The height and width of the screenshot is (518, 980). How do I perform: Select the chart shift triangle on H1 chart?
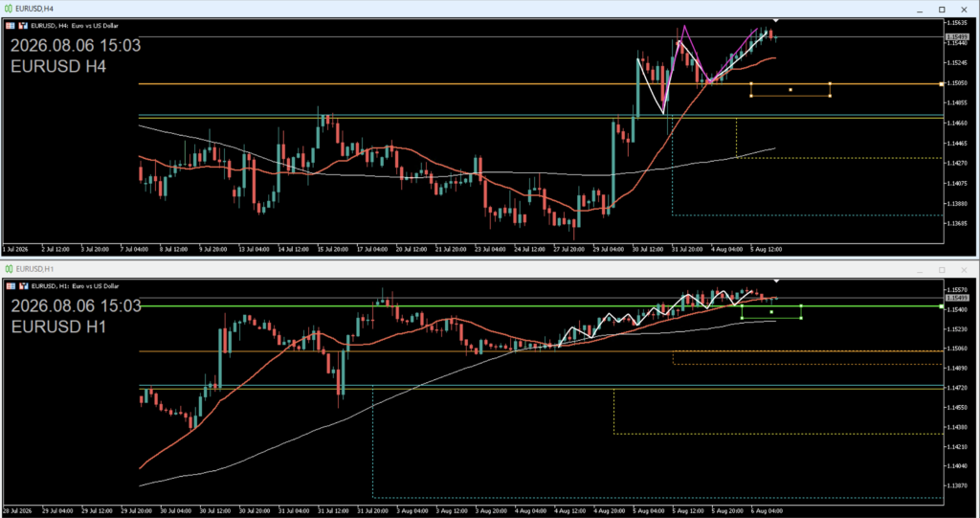coord(775,282)
